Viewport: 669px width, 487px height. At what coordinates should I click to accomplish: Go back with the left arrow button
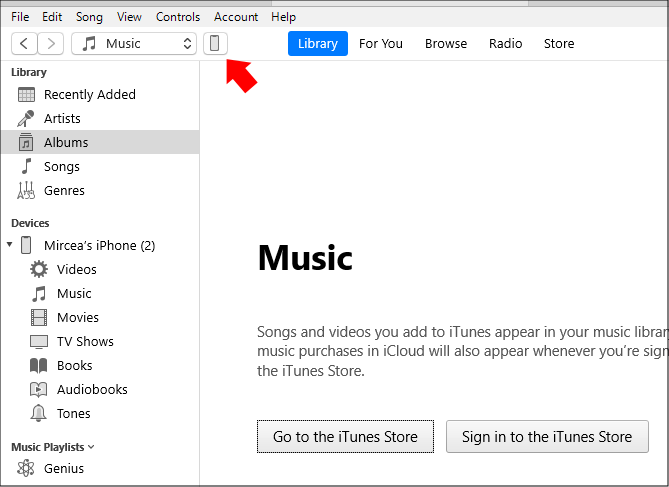(x=24, y=44)
